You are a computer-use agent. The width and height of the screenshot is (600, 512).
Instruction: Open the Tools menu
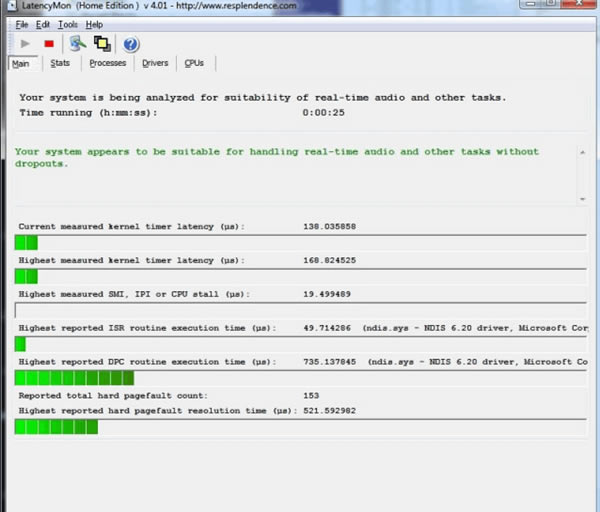(x=68, y=24)
